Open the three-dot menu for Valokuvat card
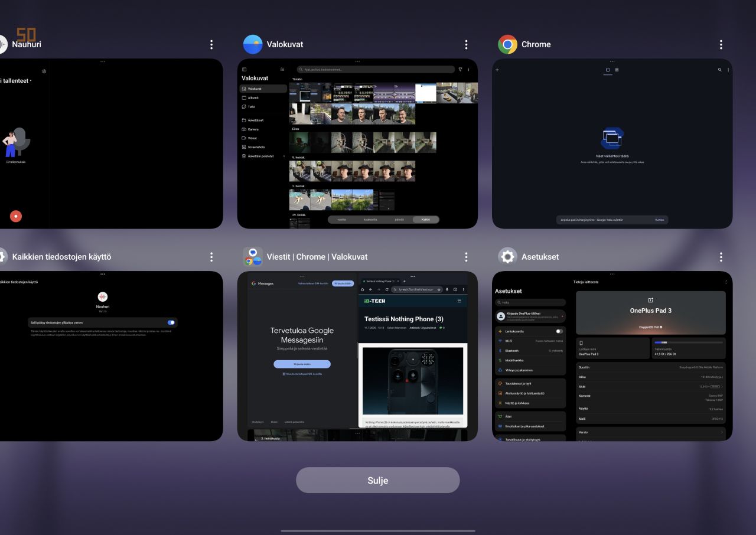Viewport: 756px width, 535px height. point(466,44)
